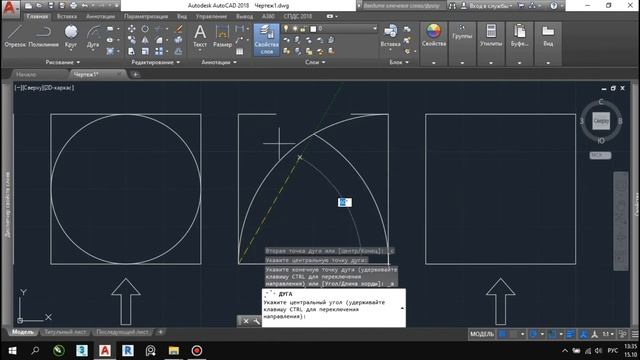Open Свойства слоя layer properties
The height and width of the screenshot is (360, 640).
coord(266,40)
